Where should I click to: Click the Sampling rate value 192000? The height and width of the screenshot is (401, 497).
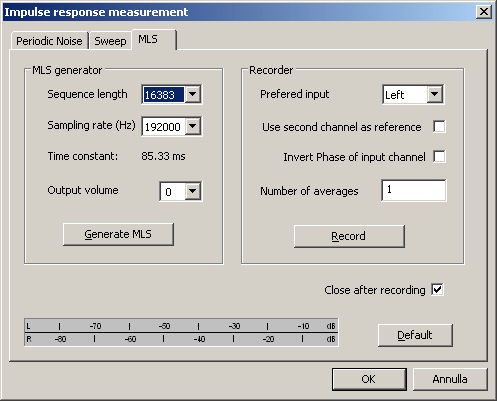(x=163, y=127)
